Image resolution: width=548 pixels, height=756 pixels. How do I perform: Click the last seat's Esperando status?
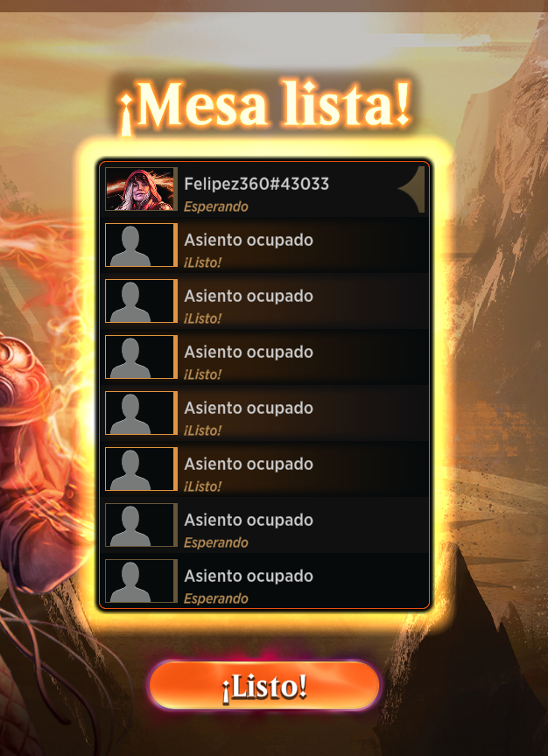[x=216, y=598]
